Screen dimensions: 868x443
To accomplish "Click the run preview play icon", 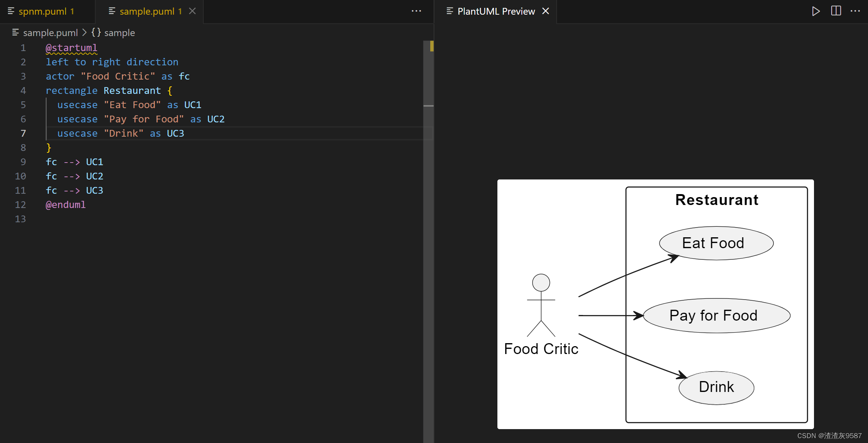I will pyautogui.click(x=815, y=11).
